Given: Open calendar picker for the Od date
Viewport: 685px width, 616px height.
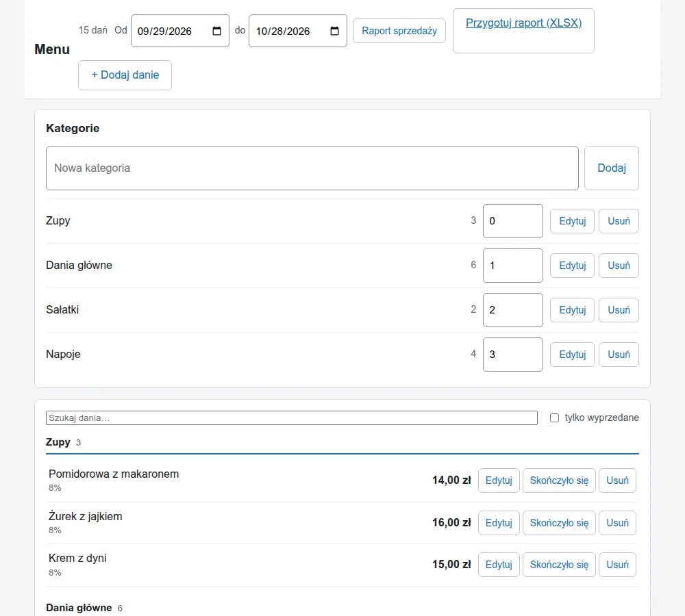Looking at the screenshot, I should [x=216, y=31].
